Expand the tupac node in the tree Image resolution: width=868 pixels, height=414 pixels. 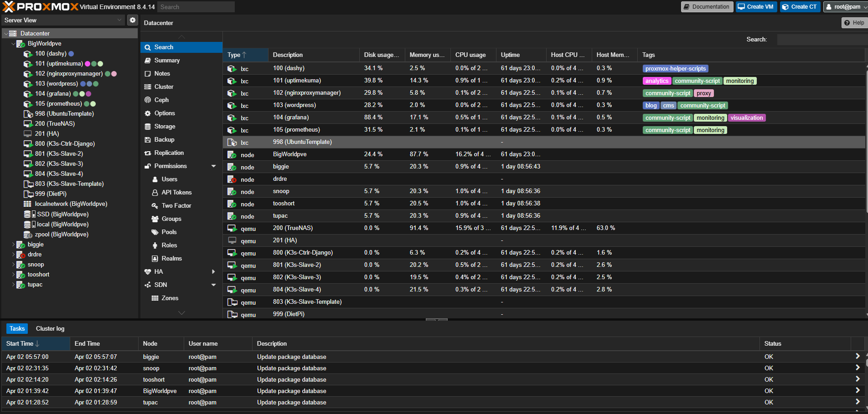[x=13, y=285]
